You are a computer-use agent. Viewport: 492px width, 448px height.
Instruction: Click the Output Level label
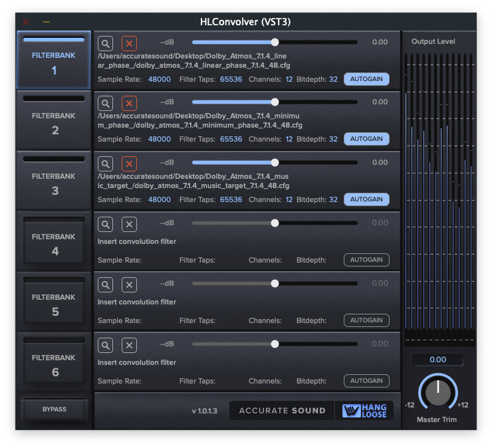pyautogui.click(x=433, y=41)
